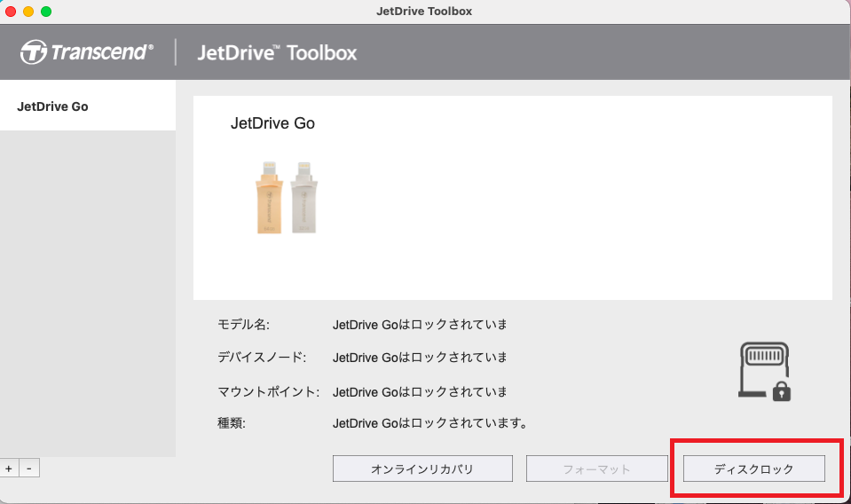851x504 pixels.
Task: Click the locked status text next to デバイスノード
Action: pyautogui.click(x=420, y=357)
